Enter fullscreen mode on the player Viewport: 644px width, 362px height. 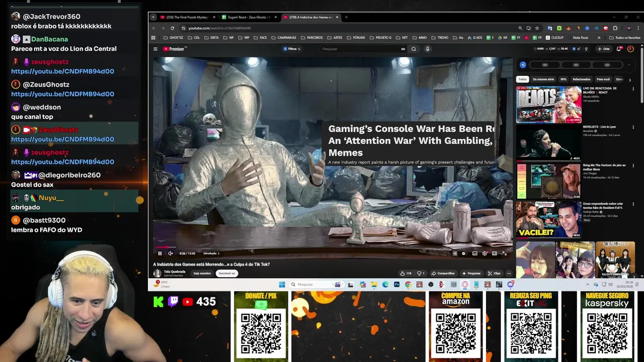(505, 253)
